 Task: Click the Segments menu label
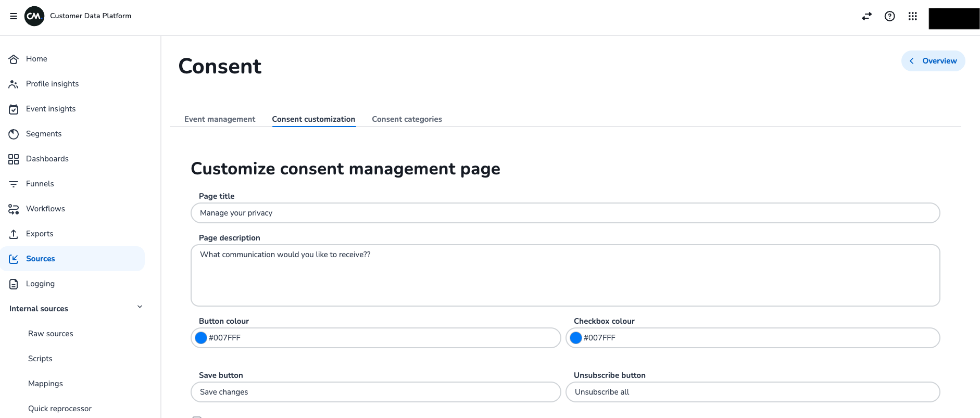click(44, 134)
